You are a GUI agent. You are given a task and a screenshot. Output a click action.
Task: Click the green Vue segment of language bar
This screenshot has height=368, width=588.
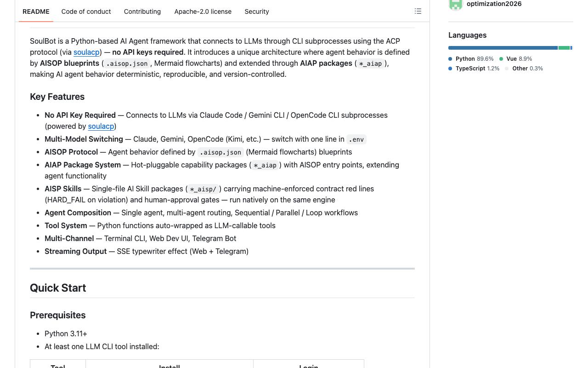click(x=564, y=48)
